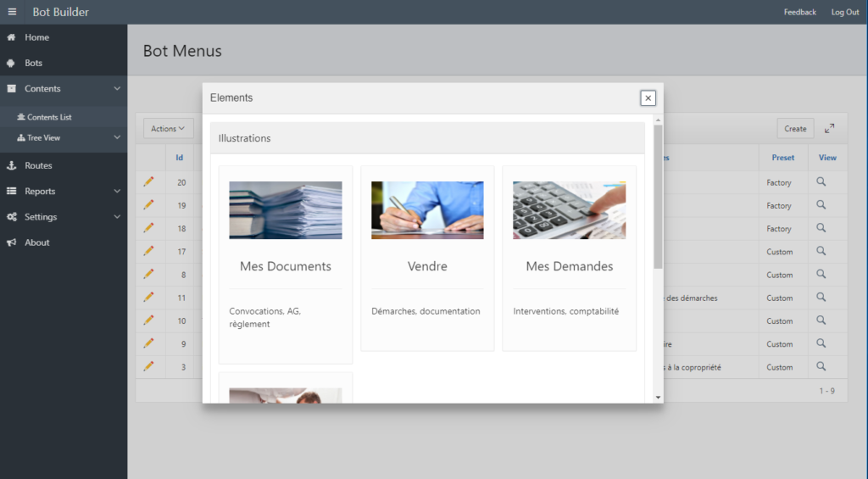Viewport: 868px width, 479px height.
Task: Click the Reports table icon
Action: pos(11,191)
